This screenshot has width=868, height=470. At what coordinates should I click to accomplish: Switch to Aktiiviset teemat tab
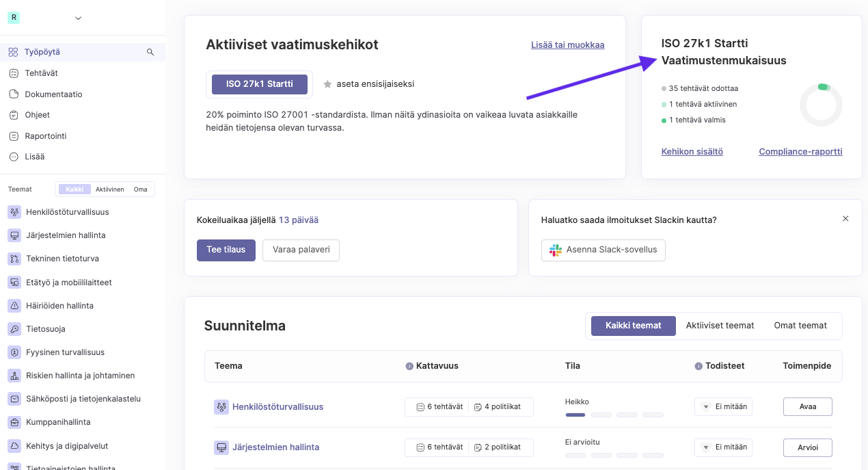[720, 326]
